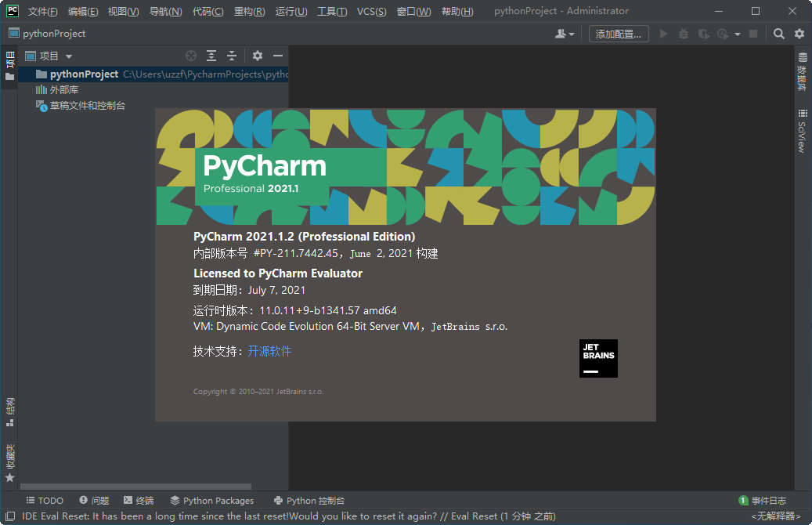The height and width of the screenshot is (525, 812).
Task: Click the 到期日期: July 7, 2021 line
Action: (249, 290)
